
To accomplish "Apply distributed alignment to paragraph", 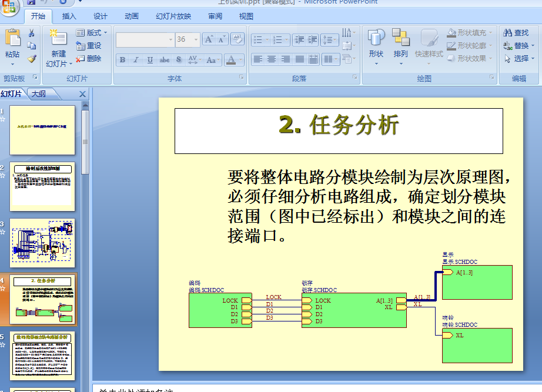I will pos(313,59).
